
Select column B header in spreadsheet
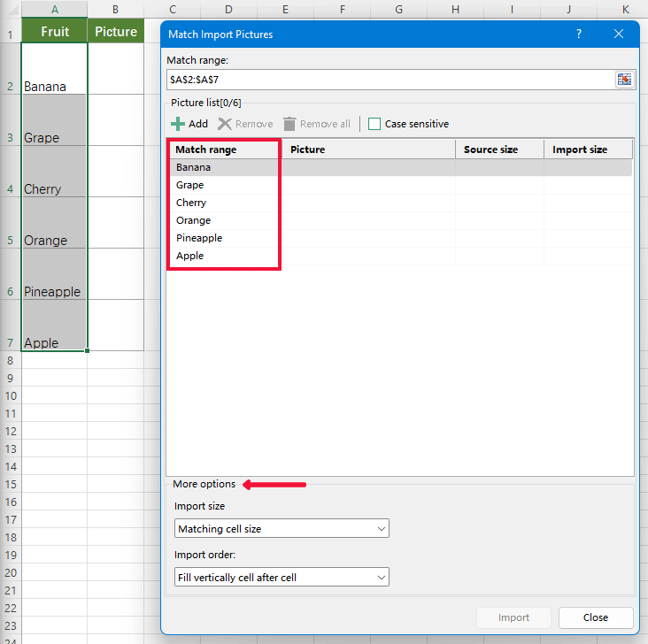[x=116, y=9]
